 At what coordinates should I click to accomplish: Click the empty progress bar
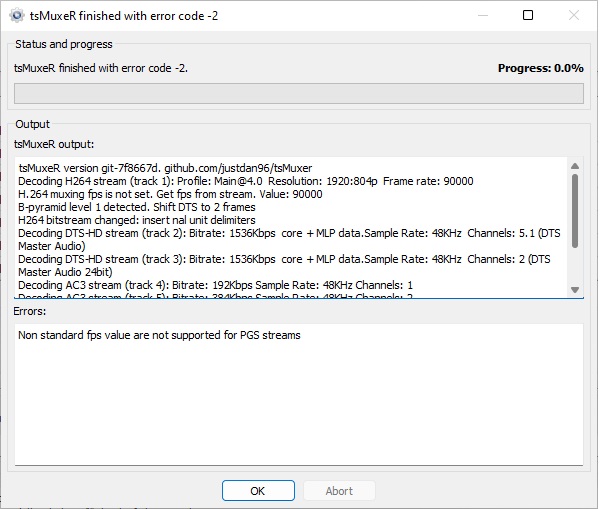[298, 93]
